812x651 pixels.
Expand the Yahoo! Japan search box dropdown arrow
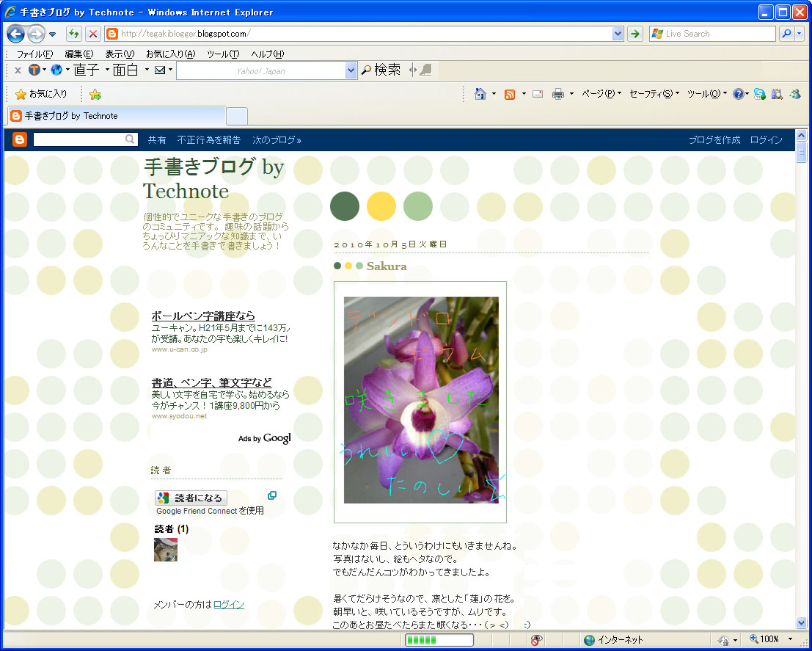(351, 71)
